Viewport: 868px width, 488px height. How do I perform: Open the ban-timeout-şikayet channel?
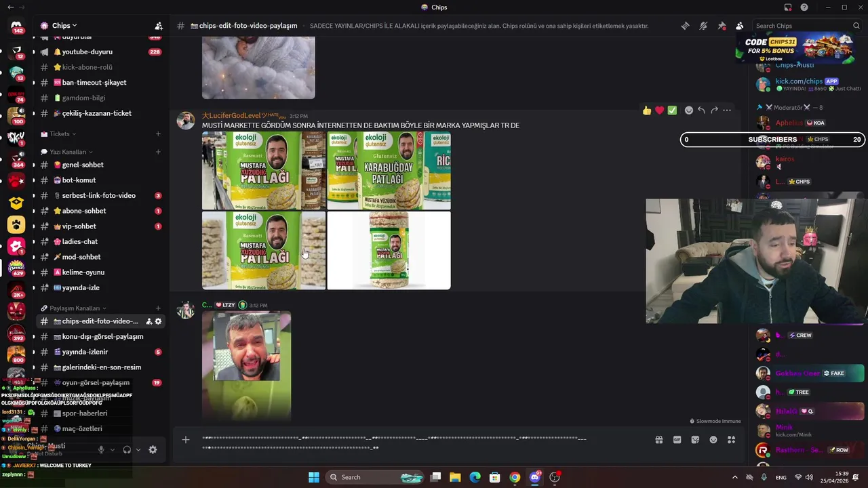tap(100, 83)
